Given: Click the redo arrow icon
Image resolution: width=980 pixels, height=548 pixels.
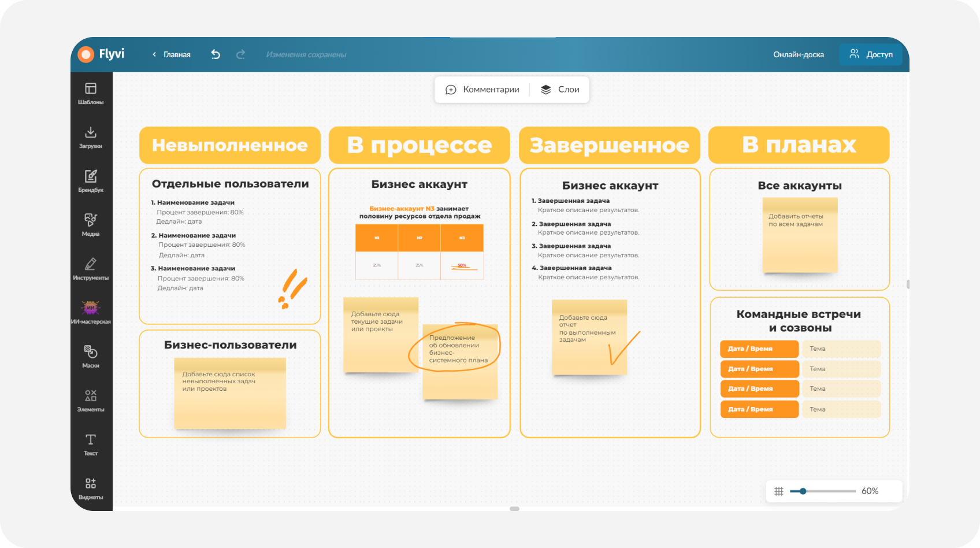Looking at the screenshot, I should point(240,54).
